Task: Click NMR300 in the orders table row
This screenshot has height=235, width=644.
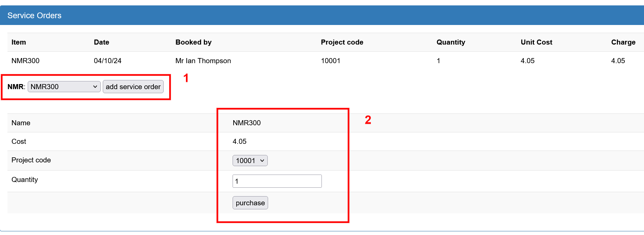Action: (x=25, y=61)
